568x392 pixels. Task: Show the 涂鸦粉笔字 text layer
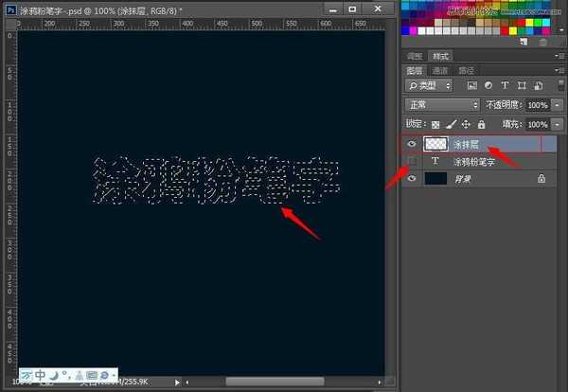pyautogui.click(x=412, y=161)
